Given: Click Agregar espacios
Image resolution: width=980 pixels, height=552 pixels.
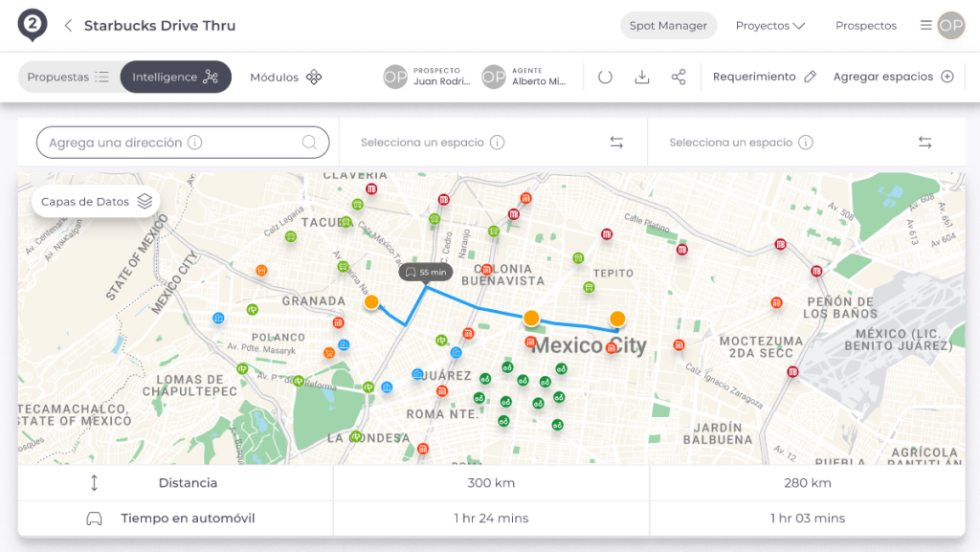Looking at the screenshot, I should pos(893,77).
